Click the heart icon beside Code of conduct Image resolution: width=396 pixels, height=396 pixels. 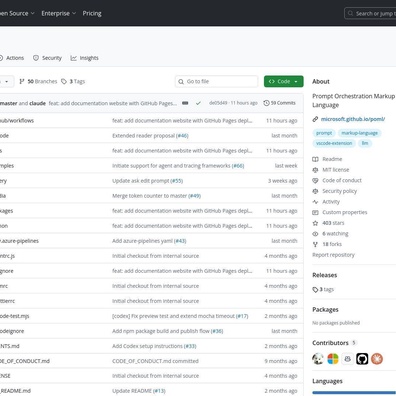[x=315, y=180]
